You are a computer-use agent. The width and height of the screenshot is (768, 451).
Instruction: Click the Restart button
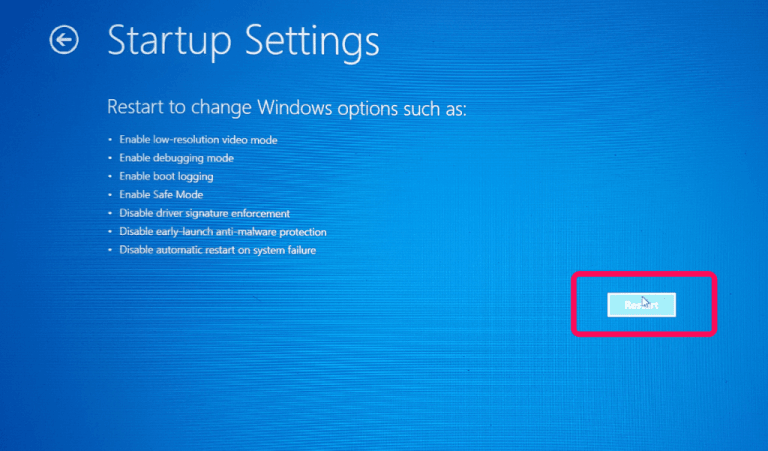641,305
